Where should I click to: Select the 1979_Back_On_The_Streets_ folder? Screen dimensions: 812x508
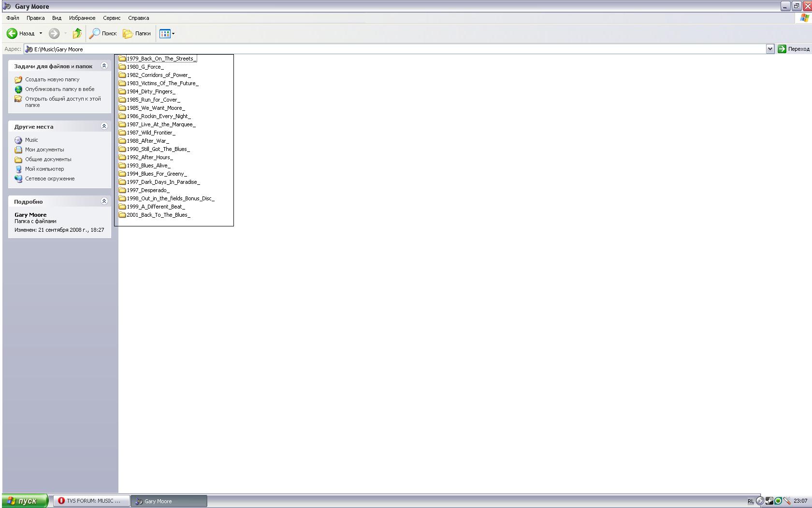click(x=159, y=59)
